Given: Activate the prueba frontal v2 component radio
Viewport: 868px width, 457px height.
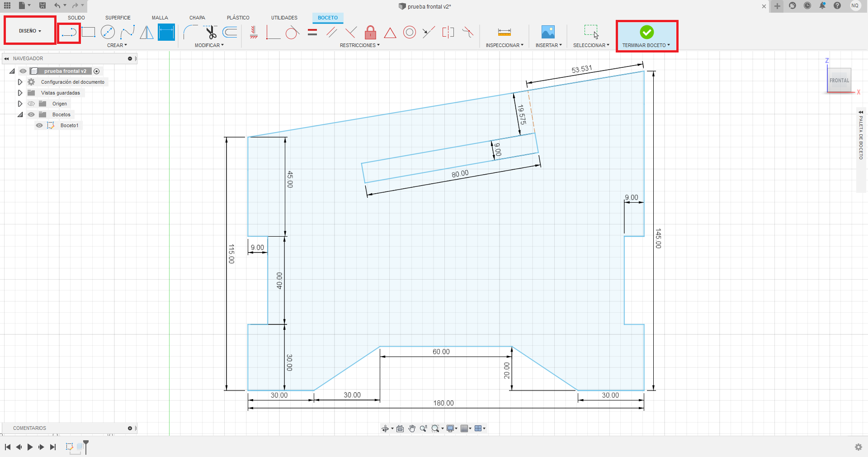Looking at the screenshot, I should coord(97,71).
